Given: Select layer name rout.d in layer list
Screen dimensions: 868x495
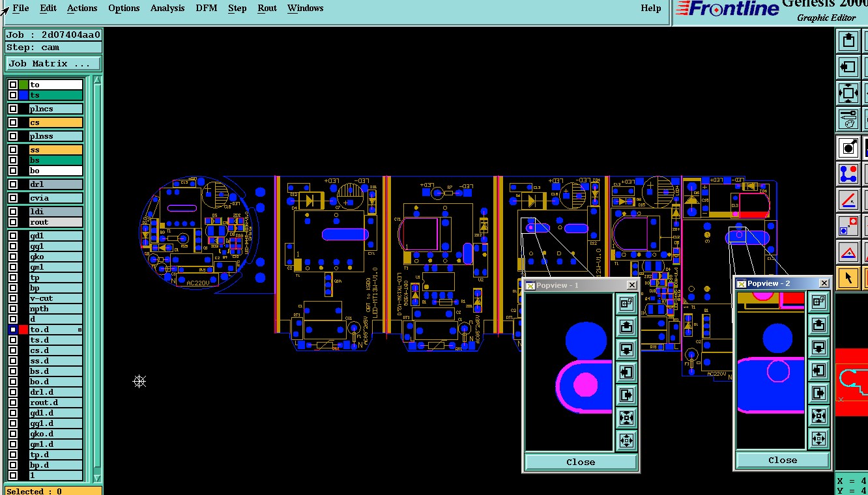Looking at the screenshot, I should point(56,403).
